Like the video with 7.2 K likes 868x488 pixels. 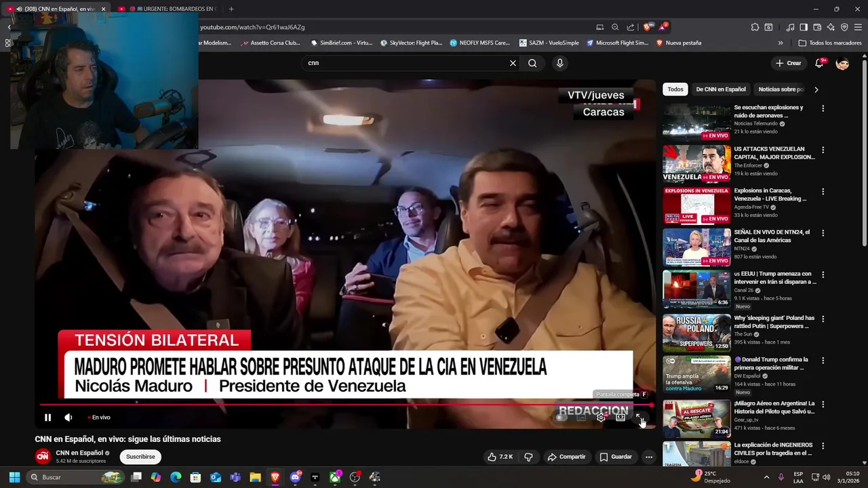[500, 457]
